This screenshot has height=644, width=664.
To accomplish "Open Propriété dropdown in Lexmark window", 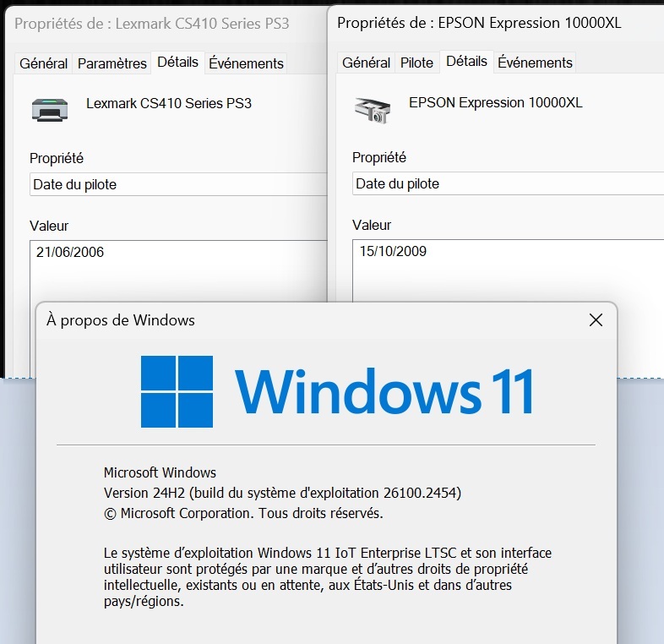I will (x=178, y=184).
